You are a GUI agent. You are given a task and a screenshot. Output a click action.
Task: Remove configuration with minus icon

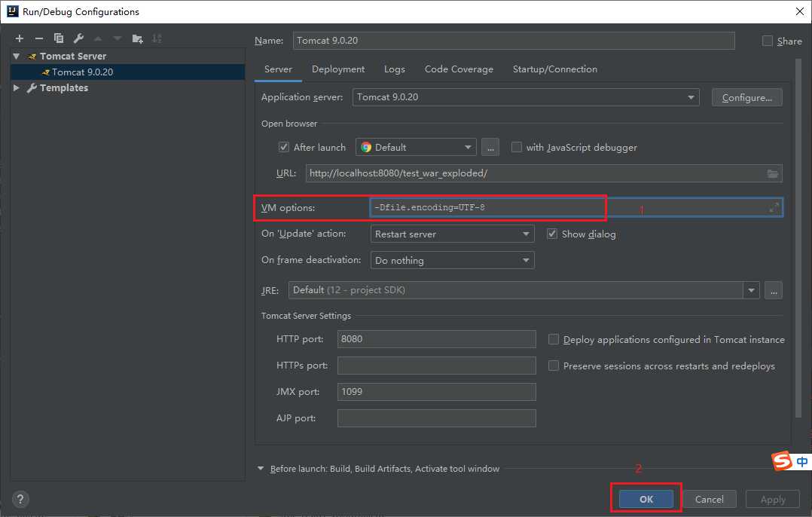(x=39, y=38)
